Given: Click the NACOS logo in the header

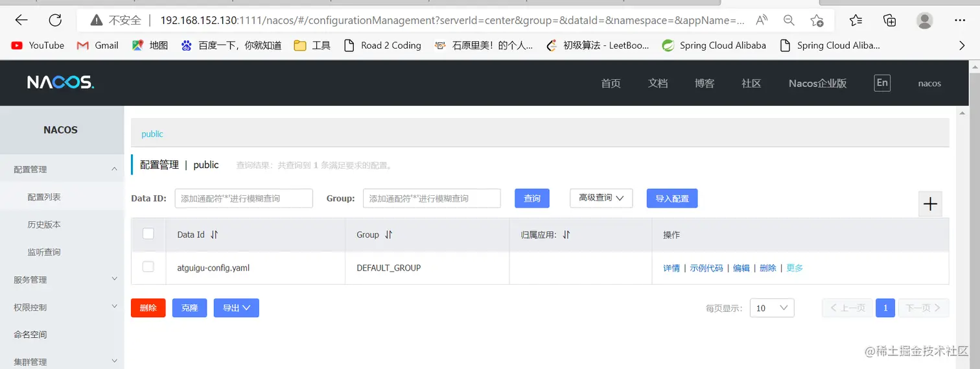Looking at the screenshot, I should [x=60, y=82].
